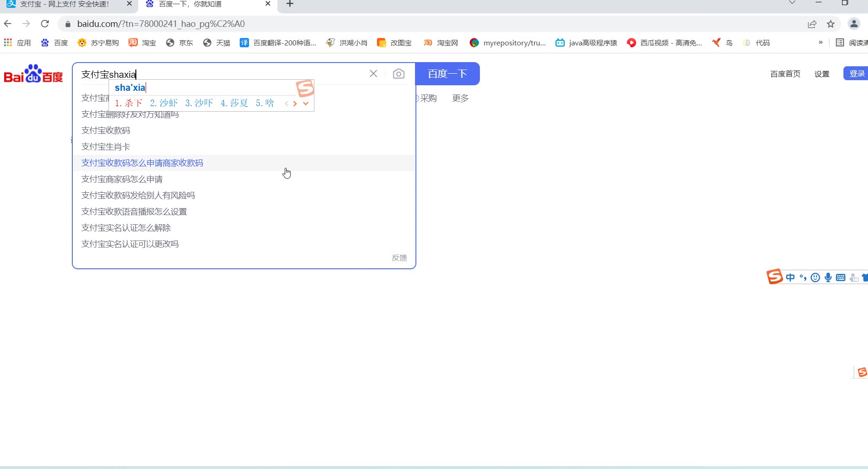
Task: Click Sogou toolbar microphone voice input
Action: click(828, 278)
